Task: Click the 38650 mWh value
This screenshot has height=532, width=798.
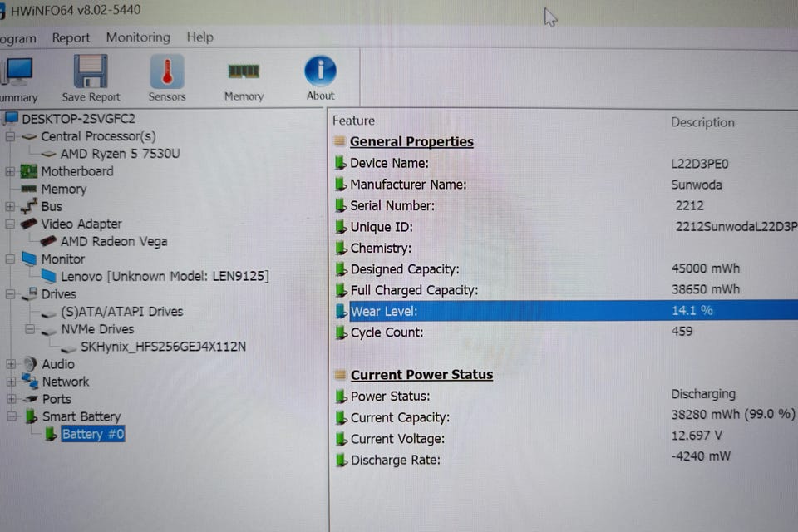Action: click(706, 289)
